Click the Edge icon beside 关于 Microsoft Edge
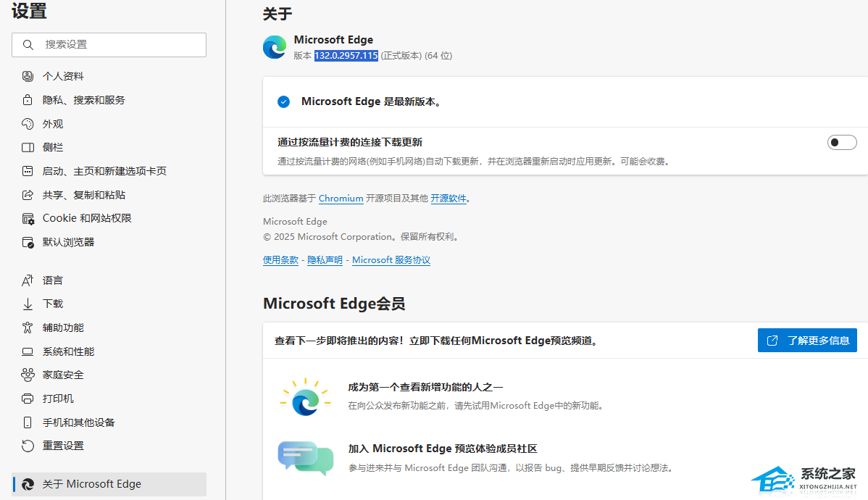This screenshot has width=868, height=500. tap(28, 485)
